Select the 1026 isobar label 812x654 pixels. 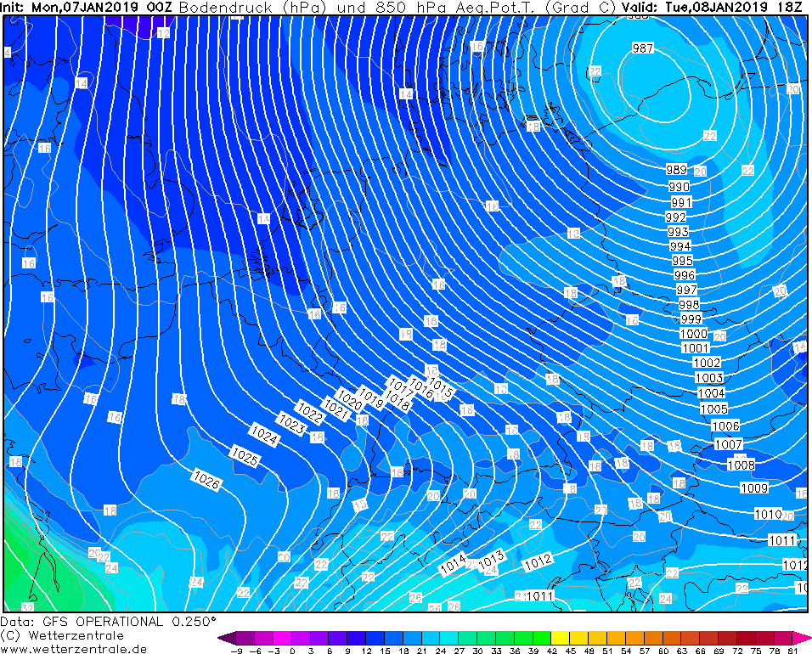coord(206,480)
